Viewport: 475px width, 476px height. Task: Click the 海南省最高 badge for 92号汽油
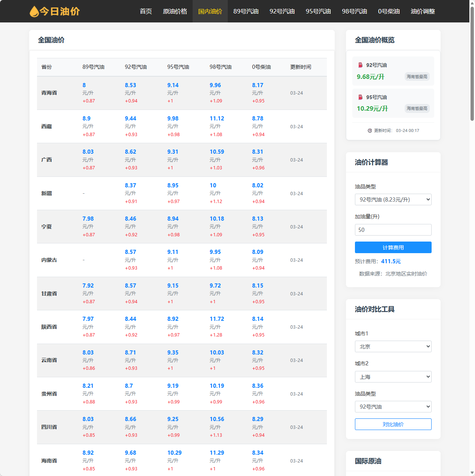(417, 77)
